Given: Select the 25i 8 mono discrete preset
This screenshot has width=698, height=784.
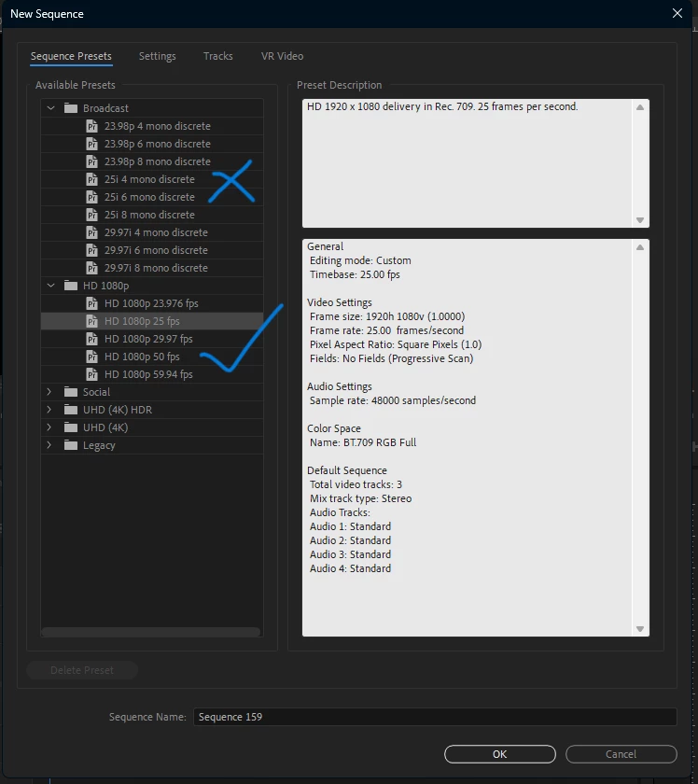Looking at the screenshot, I should [x=152, y=215].
